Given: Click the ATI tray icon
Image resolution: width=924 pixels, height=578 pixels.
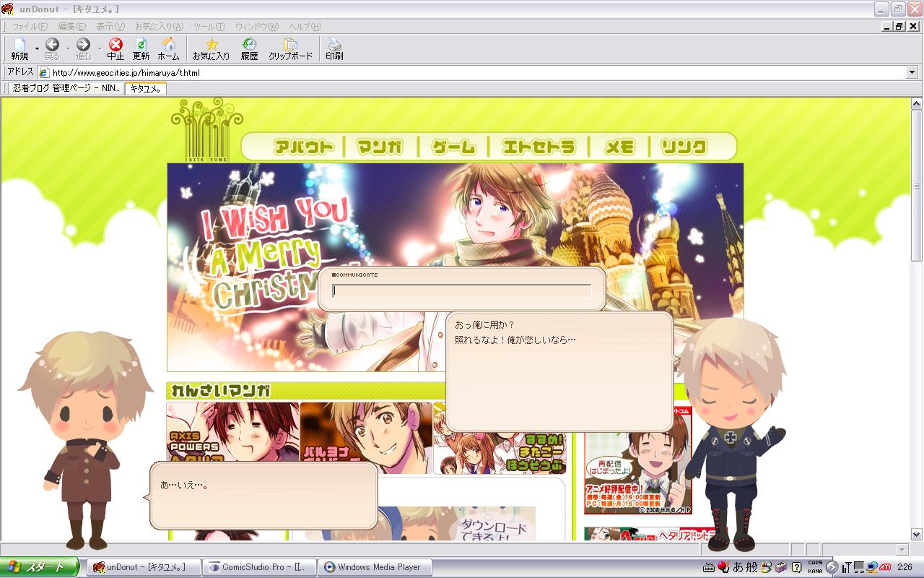Looking at the screenshot, I should pos(885,567).
